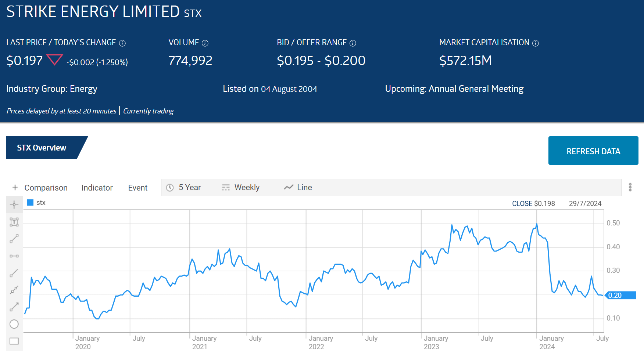The width and height of the screenshot is (644, 351).
Task: Select the rectangle drawing tool
Action: pos(14,341)
